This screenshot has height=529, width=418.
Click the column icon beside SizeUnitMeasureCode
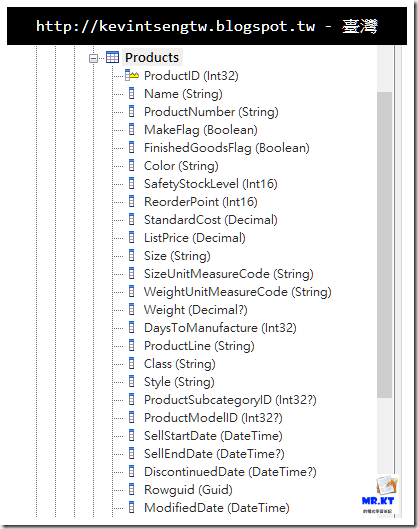coord(132,273)
